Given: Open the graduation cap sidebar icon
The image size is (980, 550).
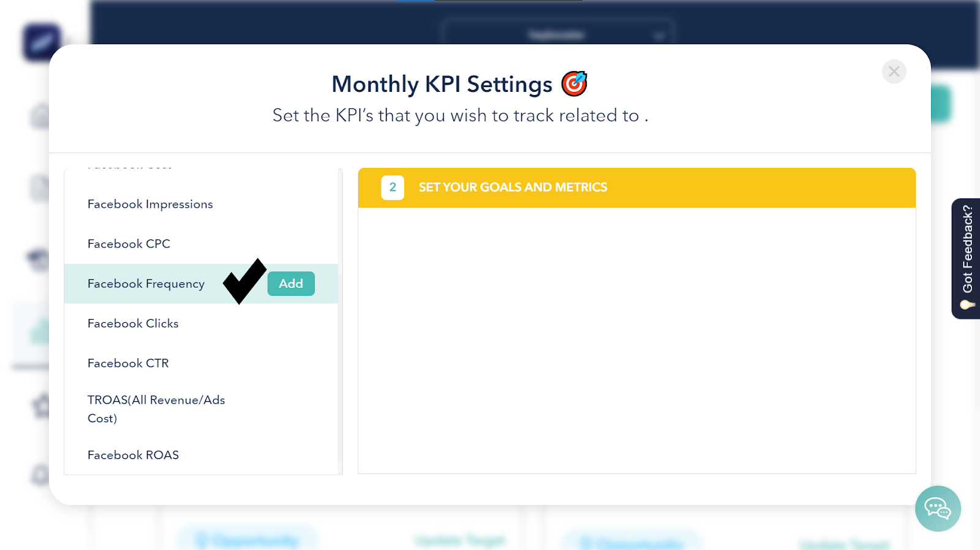Looking at the screenshot, I should 39,260.
